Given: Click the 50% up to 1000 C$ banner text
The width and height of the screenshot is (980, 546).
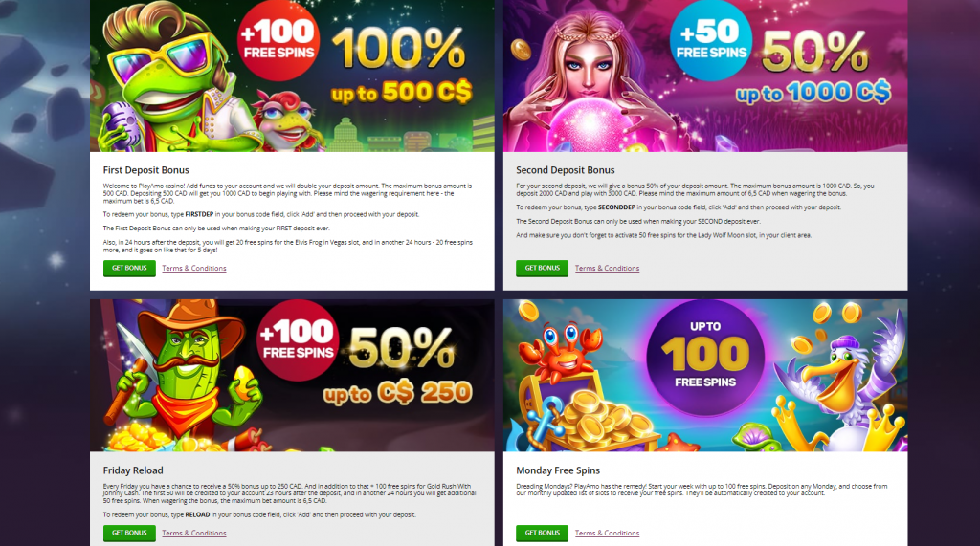Looking at the screenshot, I should point(813,68).
